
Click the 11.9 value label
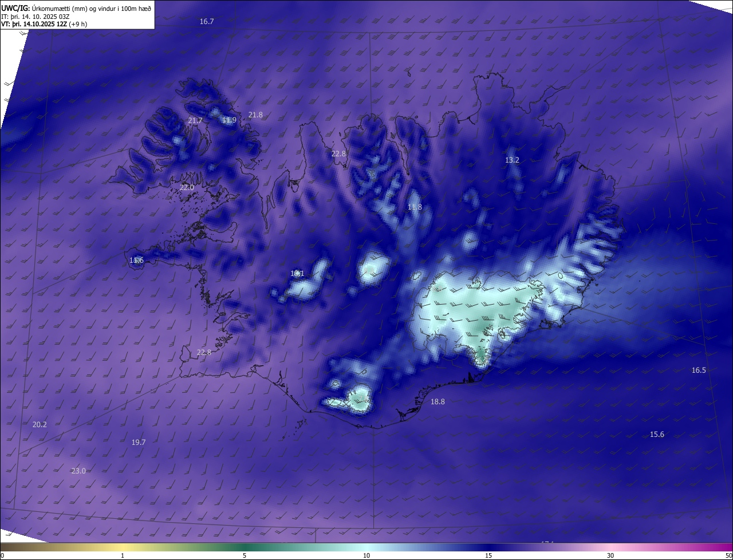click(x=229, y=120)
